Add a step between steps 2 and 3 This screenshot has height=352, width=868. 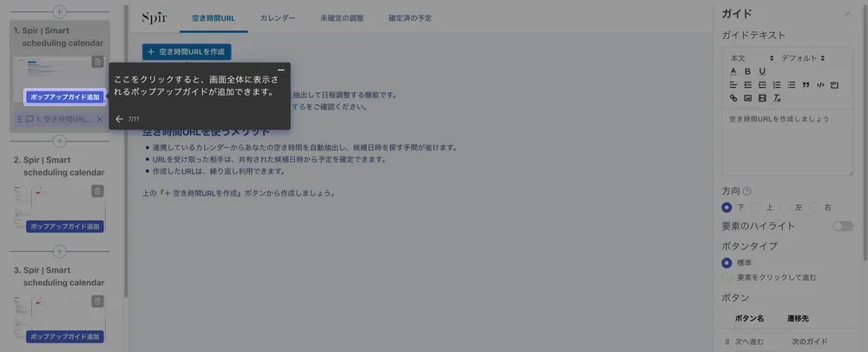[x=59, y=252]
